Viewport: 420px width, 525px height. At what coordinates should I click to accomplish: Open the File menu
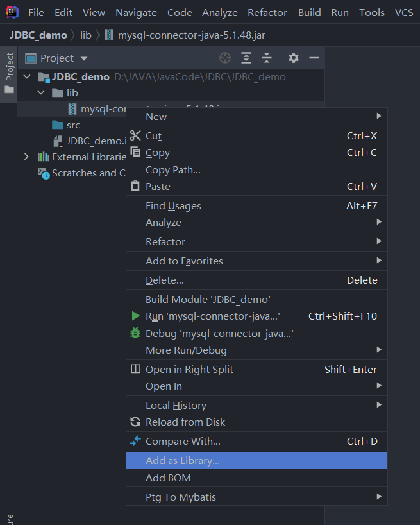(36, 13)
